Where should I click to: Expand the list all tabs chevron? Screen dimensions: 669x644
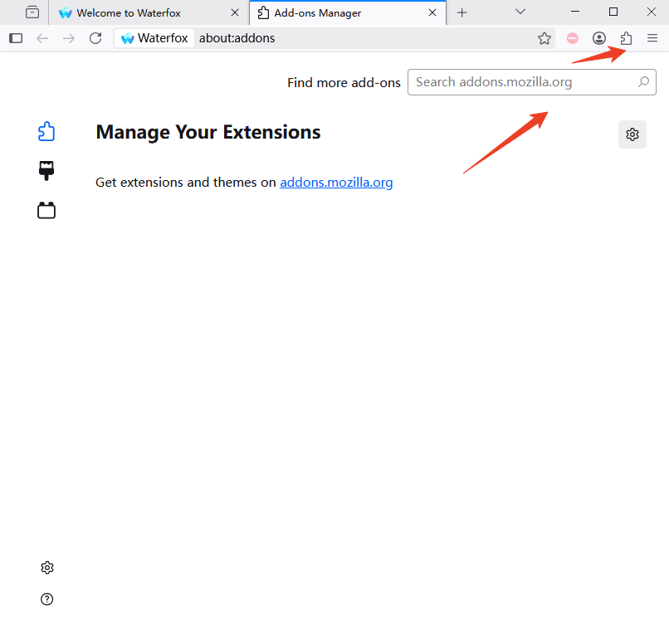(x=520, y=12)
